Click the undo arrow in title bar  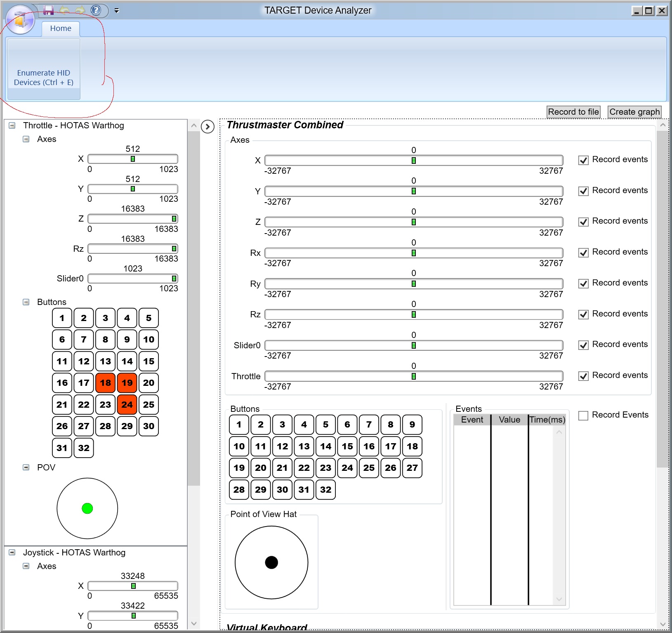pyautogui.click(x=64, y=10)
